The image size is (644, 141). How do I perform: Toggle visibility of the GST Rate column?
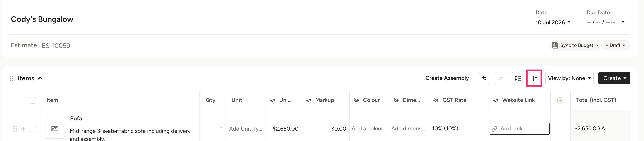436,100
